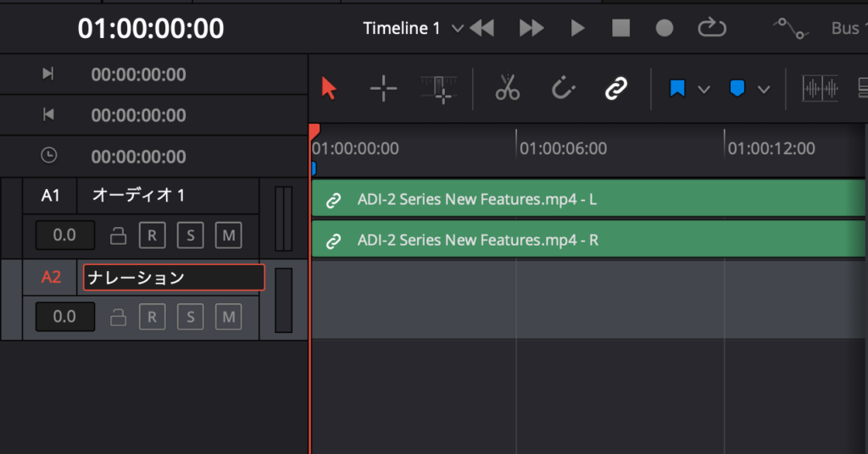Add a blue marker on the timeline
This screenshot has width=868, height=454.
pos(737,88)
